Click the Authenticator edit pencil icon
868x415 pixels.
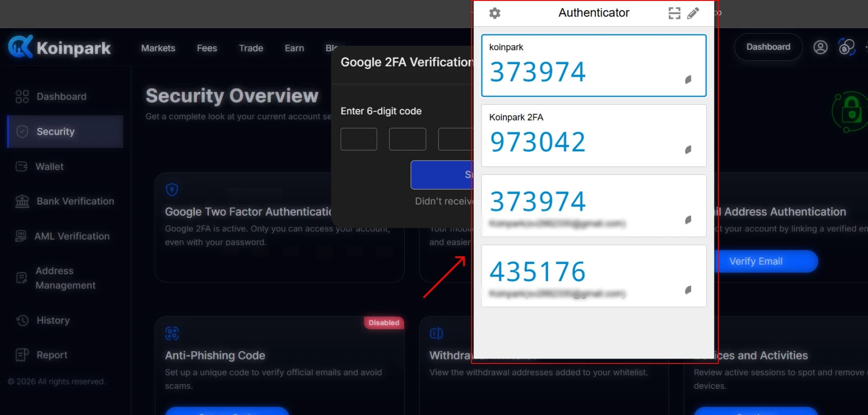pyautogui.click(x=693, y=13)
